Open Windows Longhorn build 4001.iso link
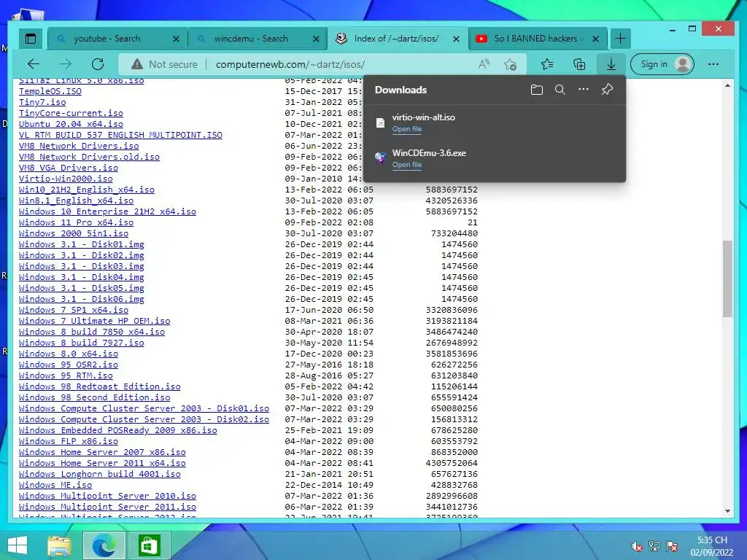Image resolution: width=747 pixels, height=560 pixels. click(99, 475)
